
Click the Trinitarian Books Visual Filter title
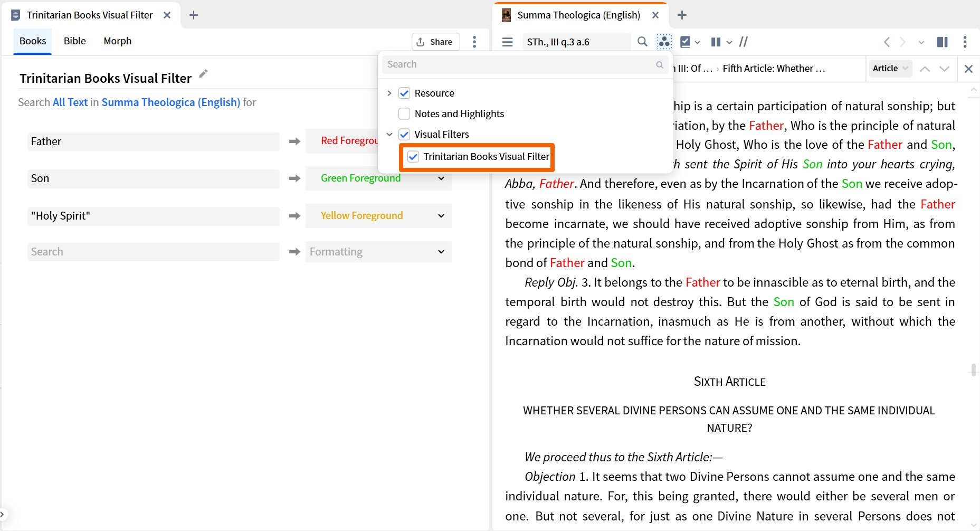(x=106, y=78)
